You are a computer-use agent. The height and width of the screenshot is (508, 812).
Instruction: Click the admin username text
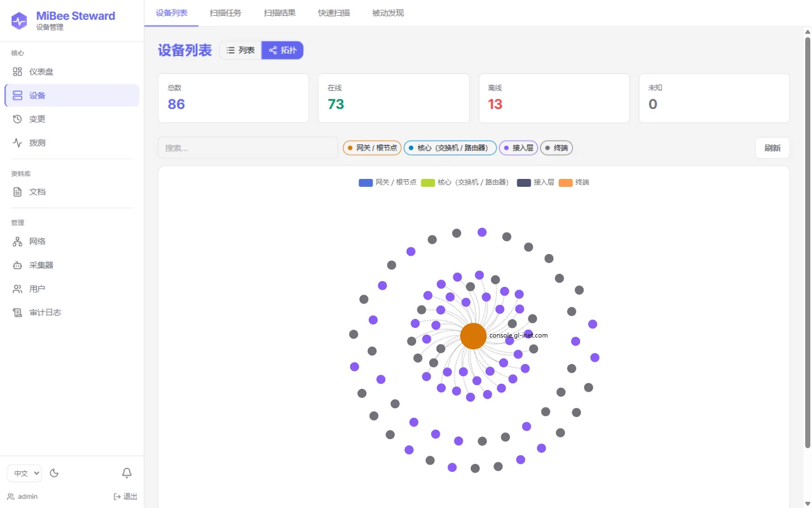point(28,497)
